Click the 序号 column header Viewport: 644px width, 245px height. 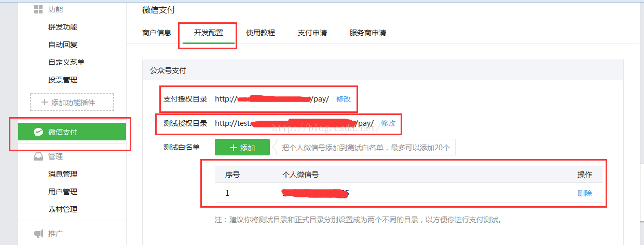[x=232, y=175]
